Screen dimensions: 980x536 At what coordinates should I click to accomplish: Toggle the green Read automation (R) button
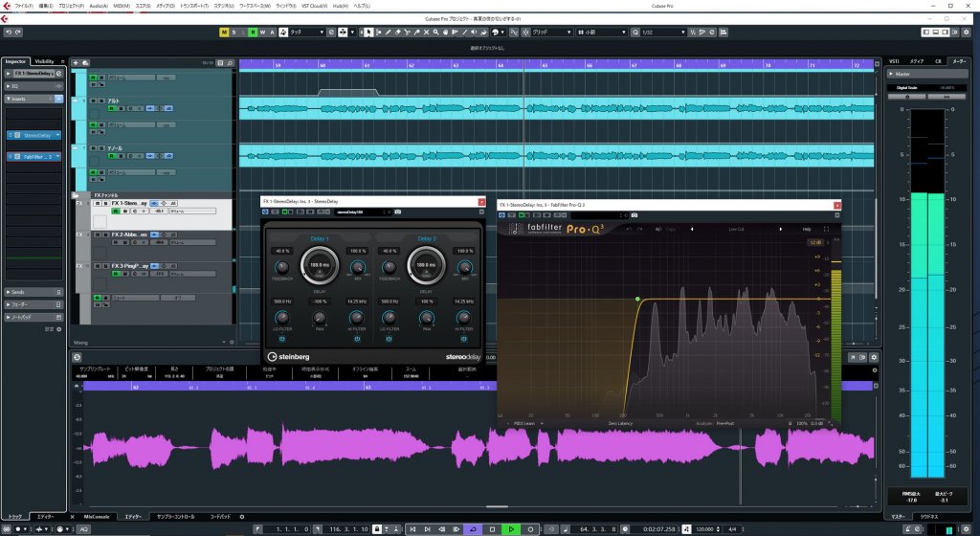[x=253, y=32]
